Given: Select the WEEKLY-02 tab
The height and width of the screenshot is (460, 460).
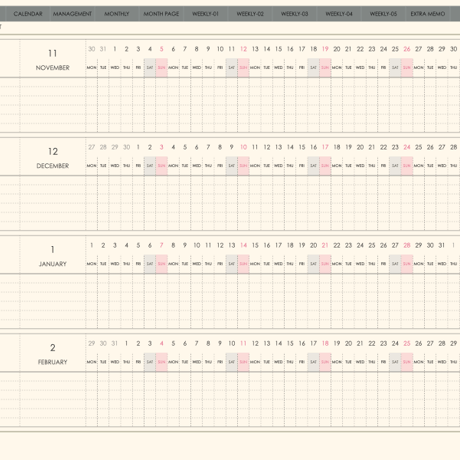Looking at the screenshot, I should tap(250, 14).
